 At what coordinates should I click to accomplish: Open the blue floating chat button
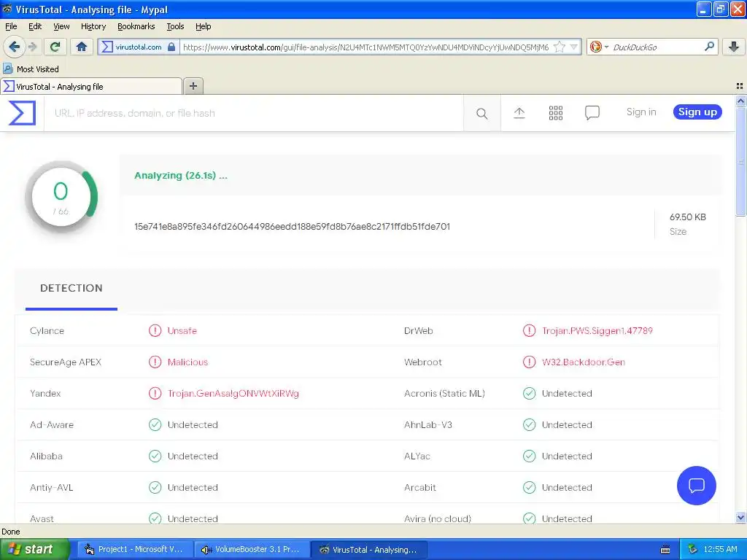[x=696, y=485]
